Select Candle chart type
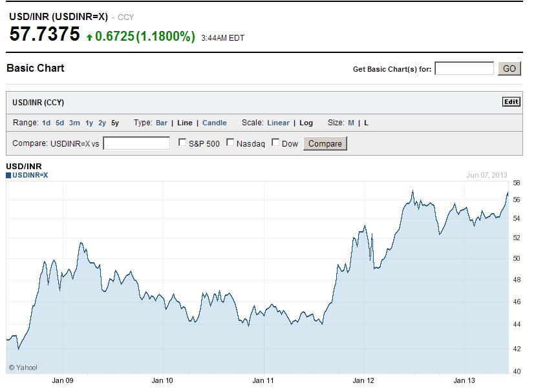 215,123
